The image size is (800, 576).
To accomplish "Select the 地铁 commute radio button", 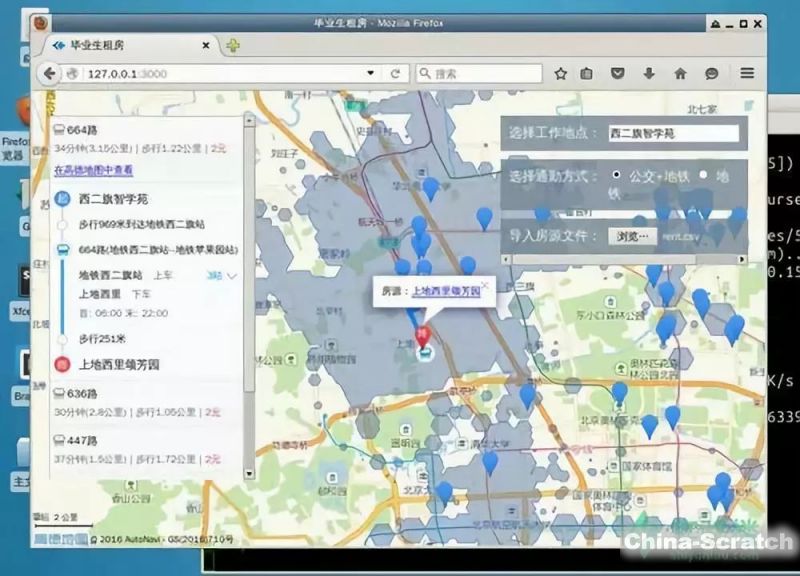I will tap(703, 175).
